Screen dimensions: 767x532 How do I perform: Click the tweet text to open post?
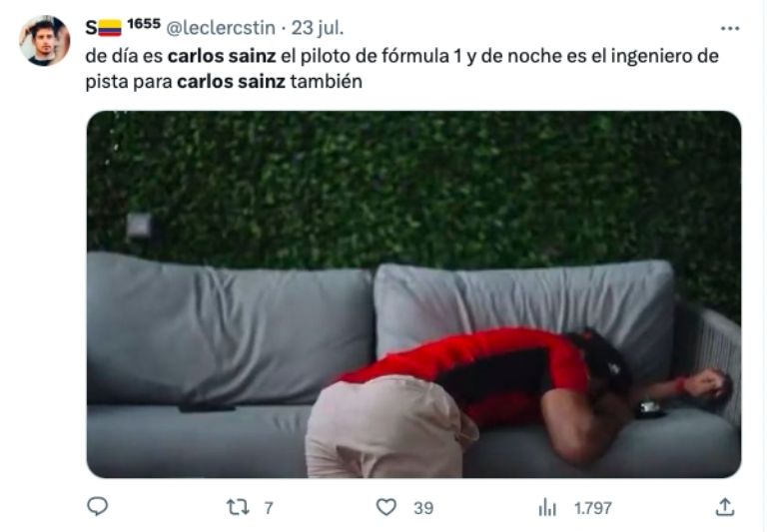[x=401, y=69]
